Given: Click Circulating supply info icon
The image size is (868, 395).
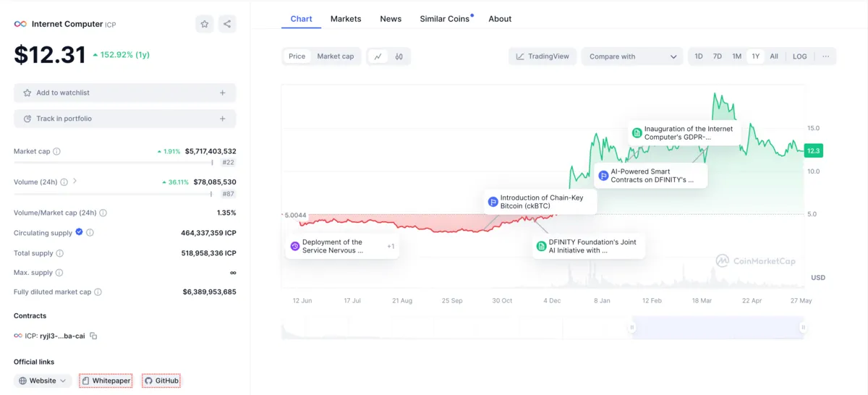Looking at the screenshot, I should (x=90, y=233).
